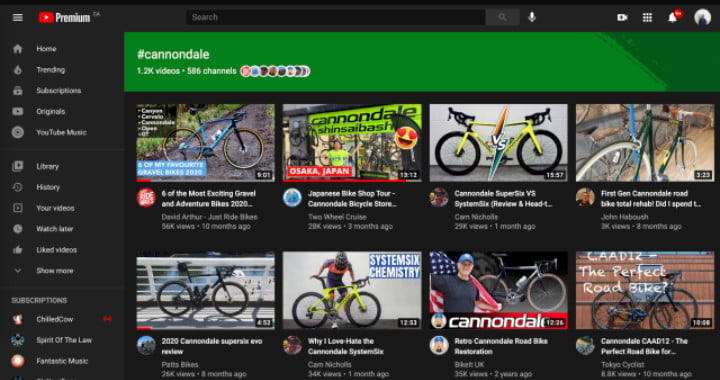Image resolution: width=720 pixels, height=380 pixels.
Task: Click the Watch later clock icon
Action: pyautogui.click(x=17, y=229)
